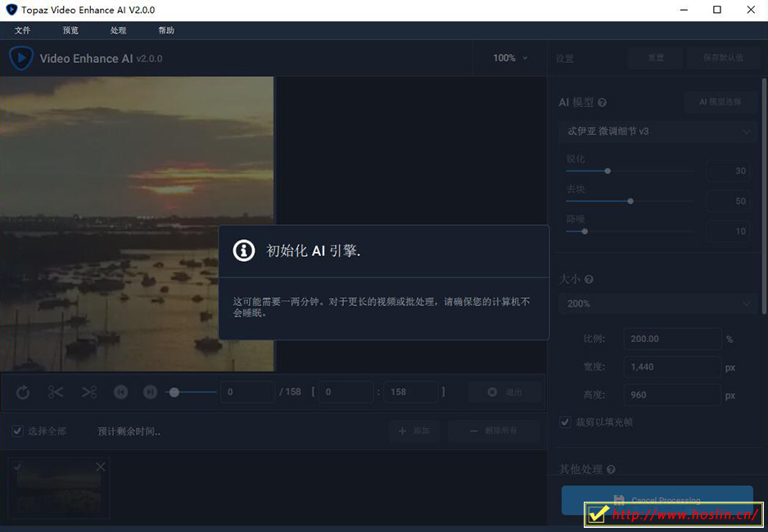Click the 宽度 field showing 1,440
This screenshot has width=768, height=532.
point(672,367)
